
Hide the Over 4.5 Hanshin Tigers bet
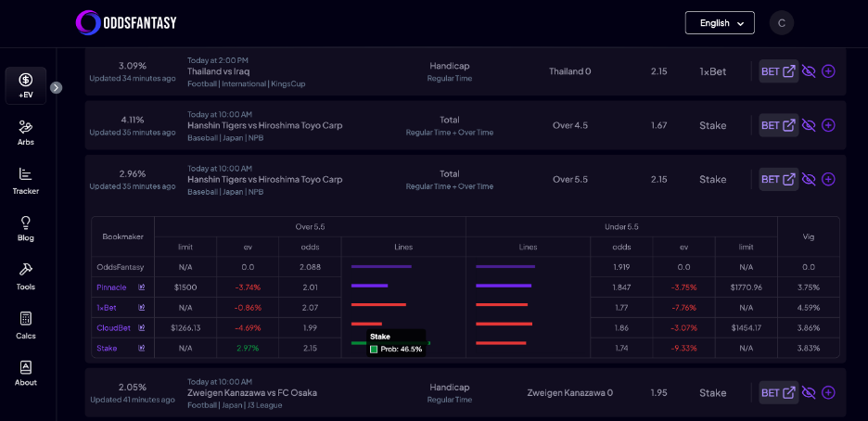coord(809,125)
